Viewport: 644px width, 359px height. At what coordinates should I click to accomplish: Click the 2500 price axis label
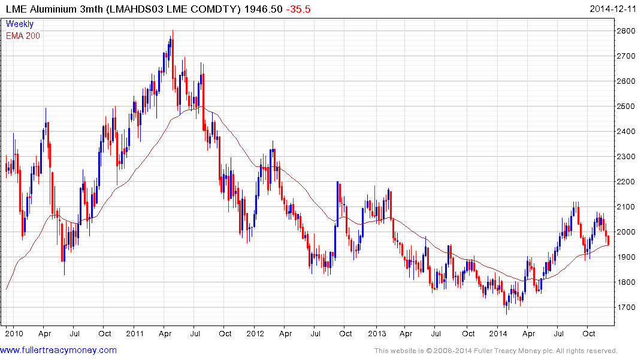coord(626,107)
